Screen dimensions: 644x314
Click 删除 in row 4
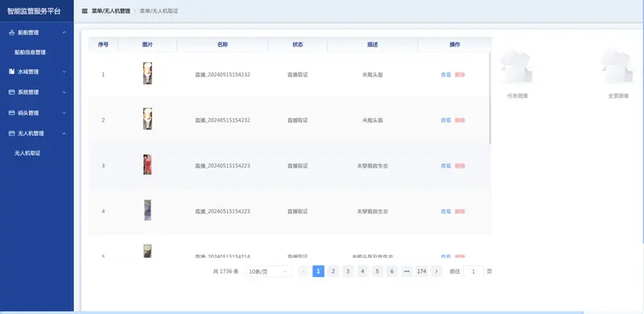460,212
